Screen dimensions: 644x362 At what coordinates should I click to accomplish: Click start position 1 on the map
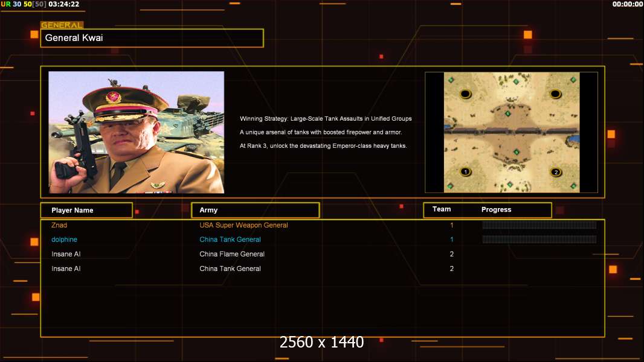[x=465, y=172]
